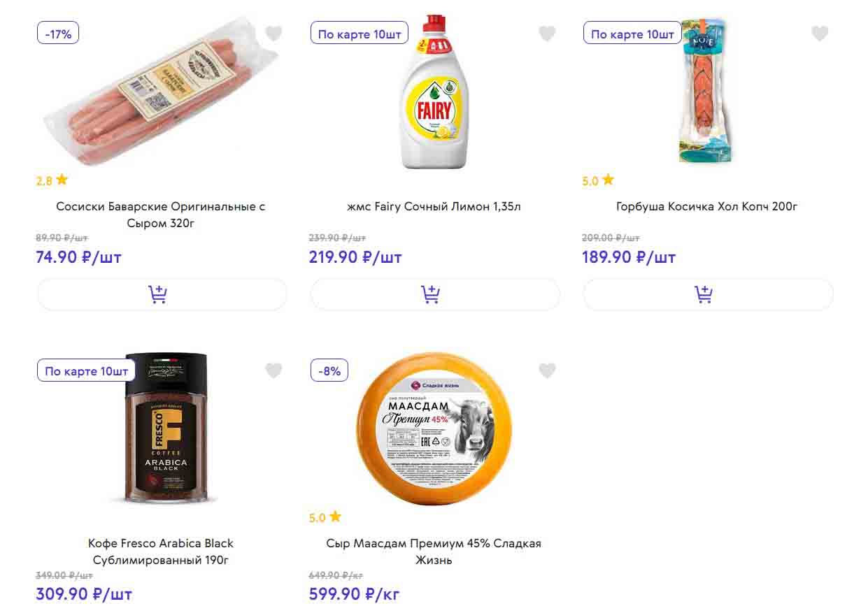
Task: Open Сыр Маасдам Премиум product title
Action: click(x=434, y=551)
